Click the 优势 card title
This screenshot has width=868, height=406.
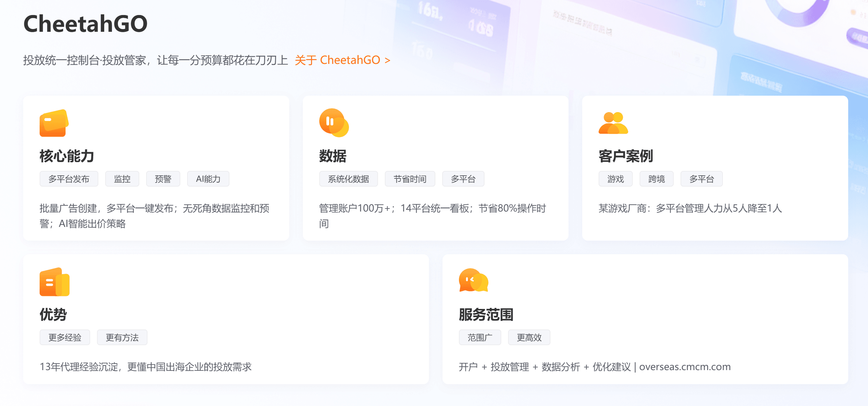point(53,314)
